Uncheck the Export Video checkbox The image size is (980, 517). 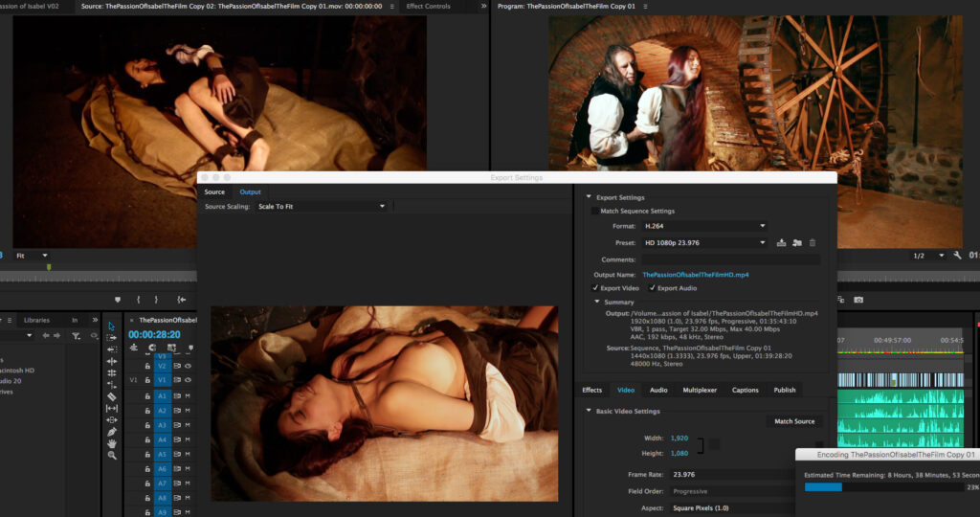[x=595, y=287]
